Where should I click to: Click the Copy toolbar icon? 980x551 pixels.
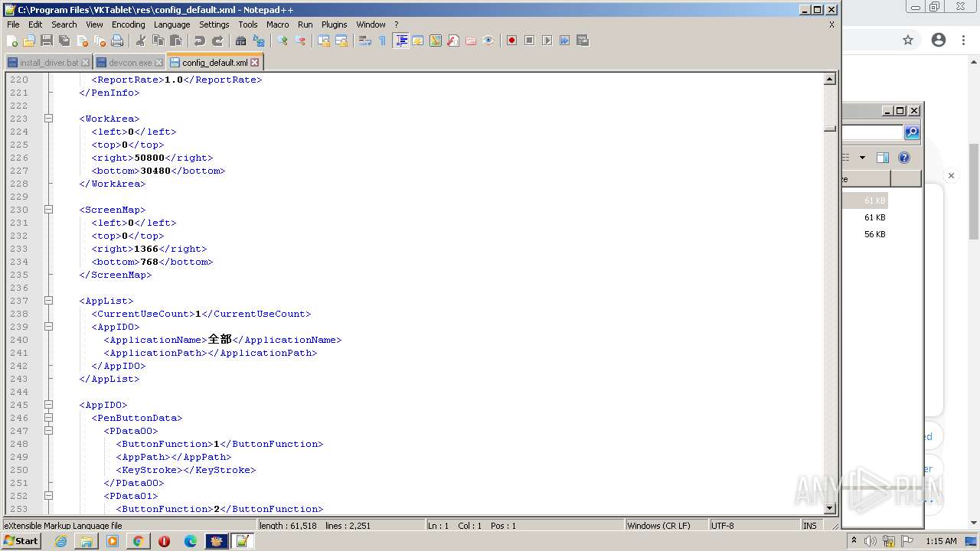pos(158,41)
